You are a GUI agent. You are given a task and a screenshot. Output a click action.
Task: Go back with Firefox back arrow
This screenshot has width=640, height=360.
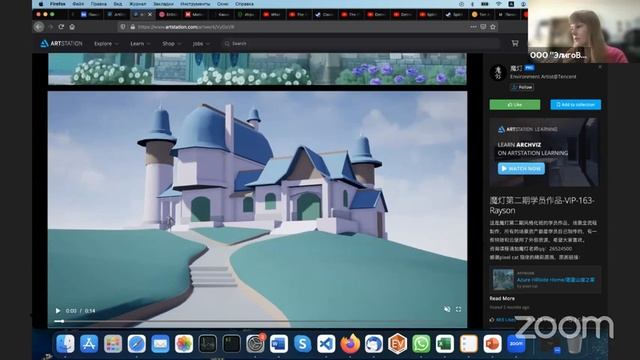pyautogui.click(x=39, y=27)
